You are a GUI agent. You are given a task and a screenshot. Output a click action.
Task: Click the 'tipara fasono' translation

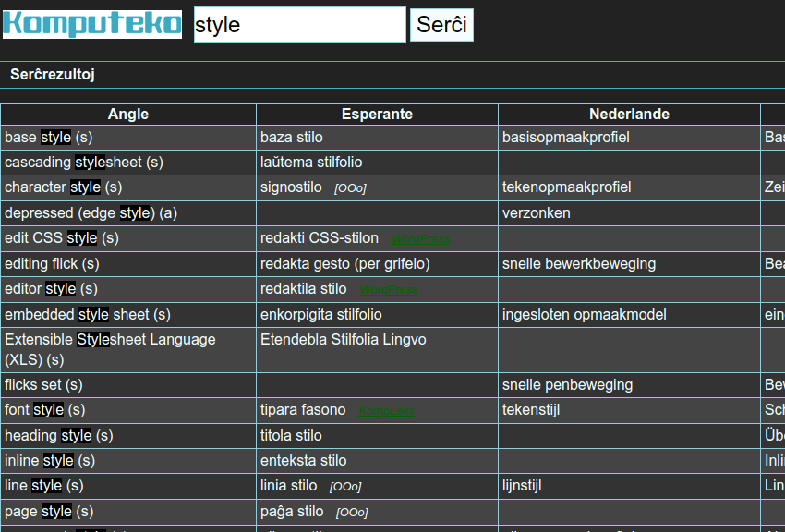tap(303, 410)
